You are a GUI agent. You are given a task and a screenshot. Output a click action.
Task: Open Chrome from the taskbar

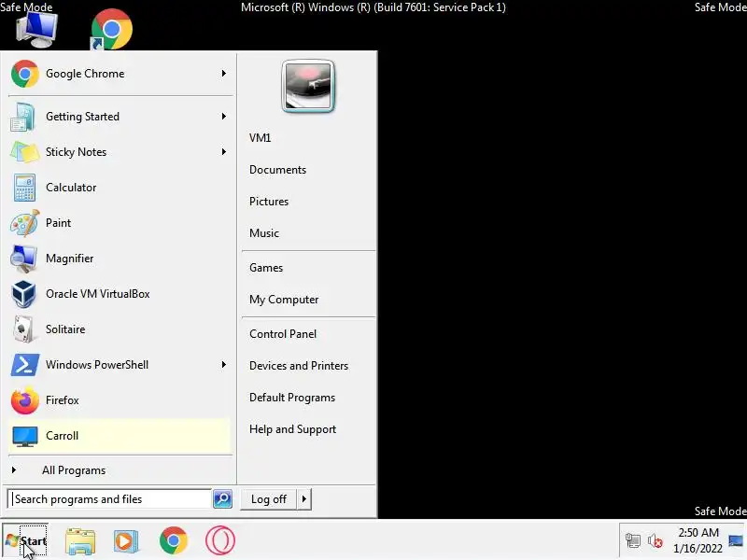coord(174,540)
